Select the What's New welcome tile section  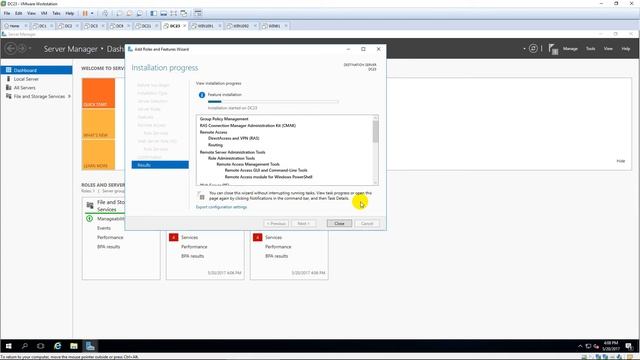[98, 124]
